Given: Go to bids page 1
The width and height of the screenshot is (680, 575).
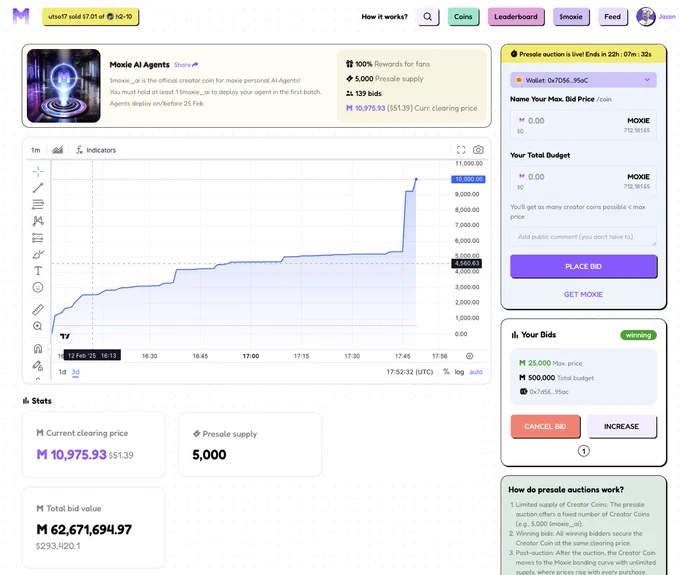Looking at the screenshot, I should point(584,451).
